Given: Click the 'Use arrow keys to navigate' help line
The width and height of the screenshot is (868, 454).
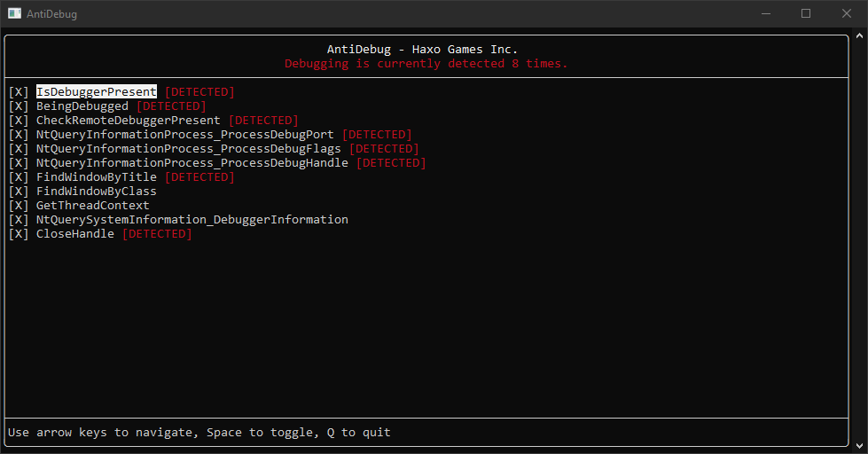Looking at the screenshot, I should 199,433.
